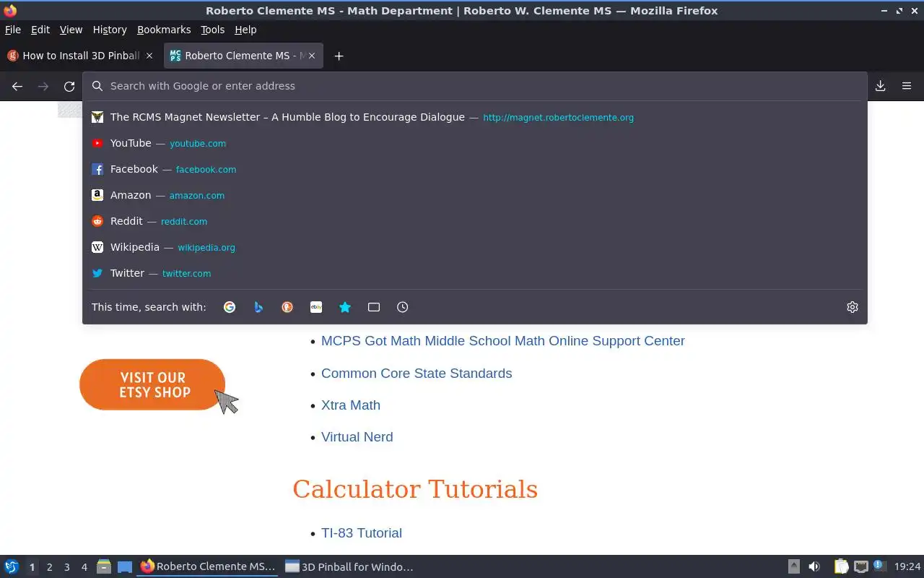Viewport: 924px width, 578px height.
Task: Open the Virtual Nerd link
Action: point(357,437)
